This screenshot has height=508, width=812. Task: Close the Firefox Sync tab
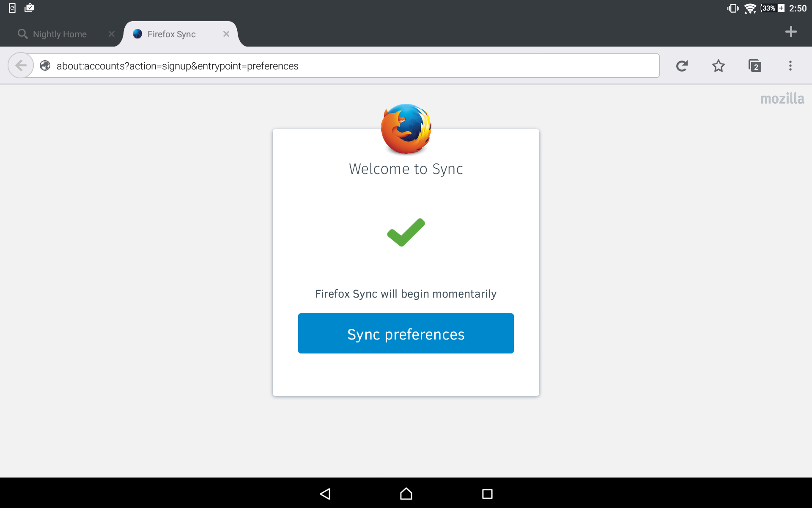point(226,34)
